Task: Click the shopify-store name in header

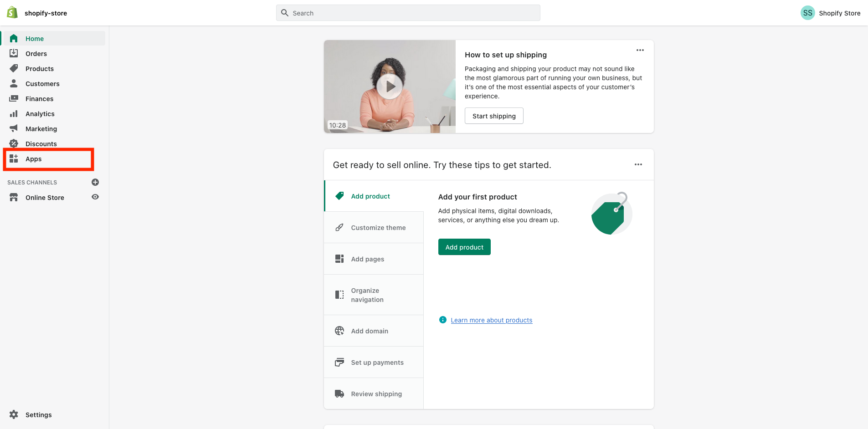Action: [46, 13]
